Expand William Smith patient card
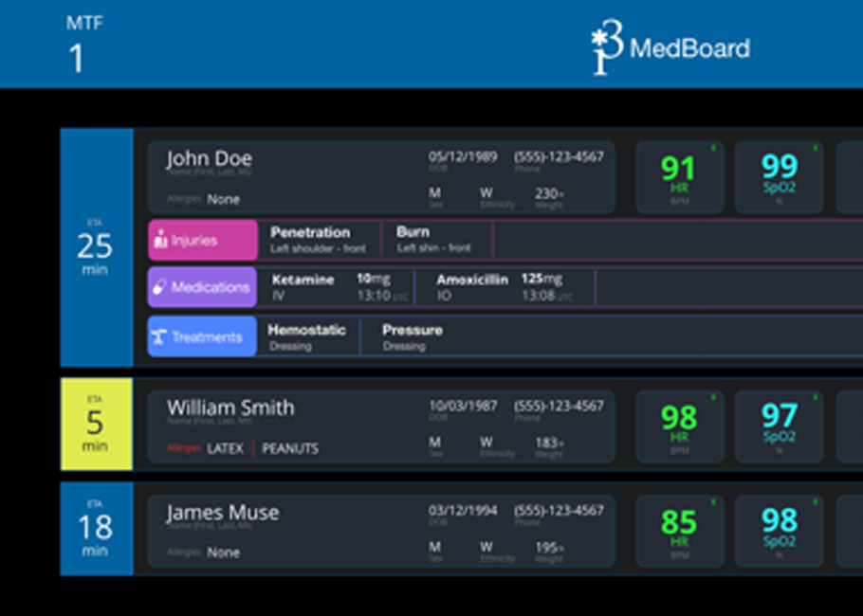 381,426
